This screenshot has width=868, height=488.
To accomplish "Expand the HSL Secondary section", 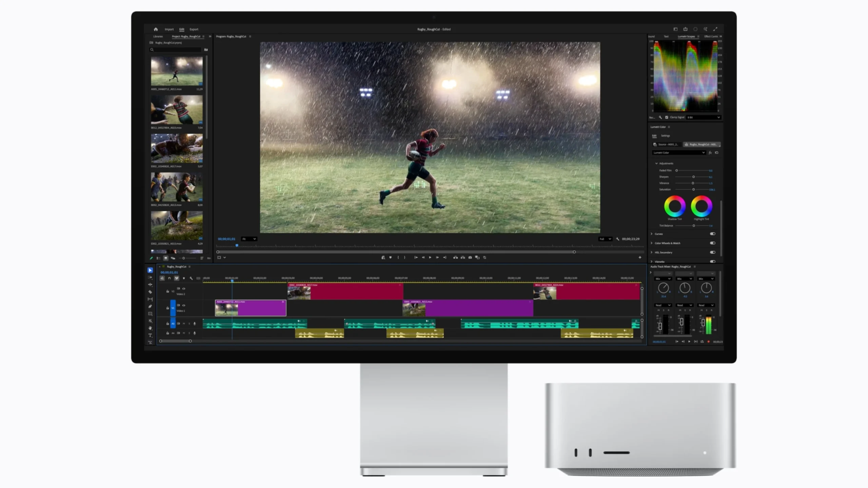I will 651,252.
